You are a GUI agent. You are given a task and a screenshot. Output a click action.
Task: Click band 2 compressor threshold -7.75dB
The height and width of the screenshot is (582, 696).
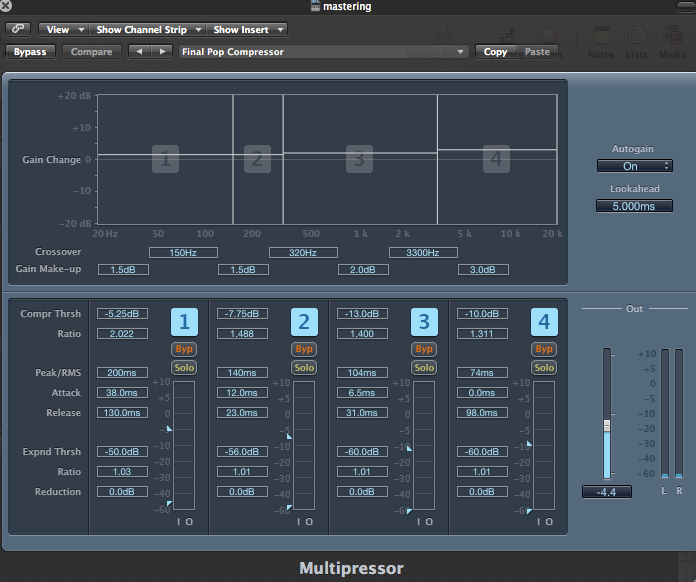tap(242, 313)
